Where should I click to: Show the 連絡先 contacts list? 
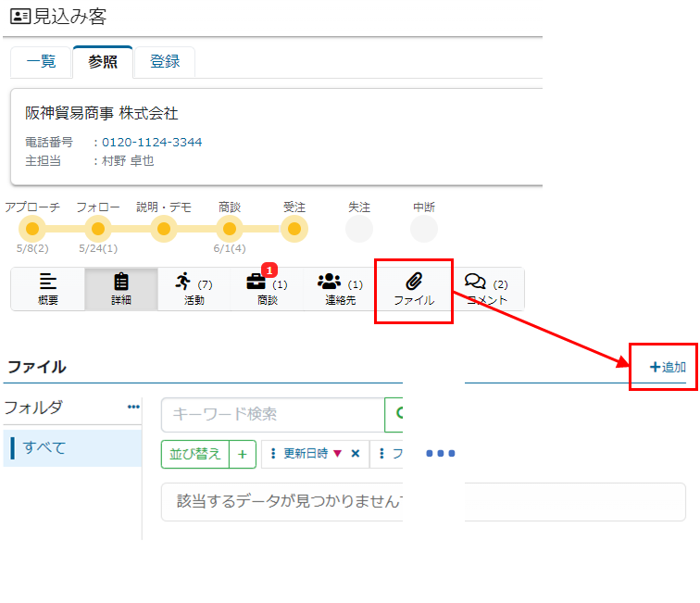[x=340, y=289]
